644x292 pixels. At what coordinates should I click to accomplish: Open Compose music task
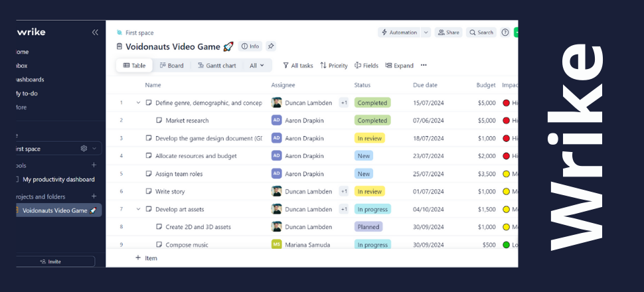(x=187, y=245)
